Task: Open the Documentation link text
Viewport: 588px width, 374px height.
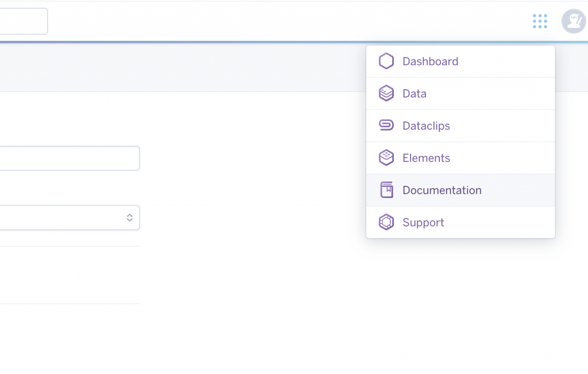Action: click(442, 190)
